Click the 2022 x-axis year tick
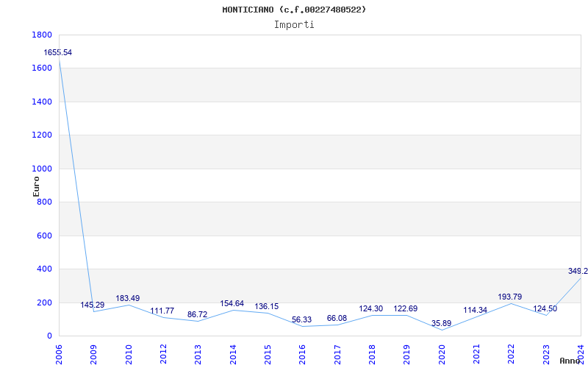 pyautogui.click(x=511, y=354)
